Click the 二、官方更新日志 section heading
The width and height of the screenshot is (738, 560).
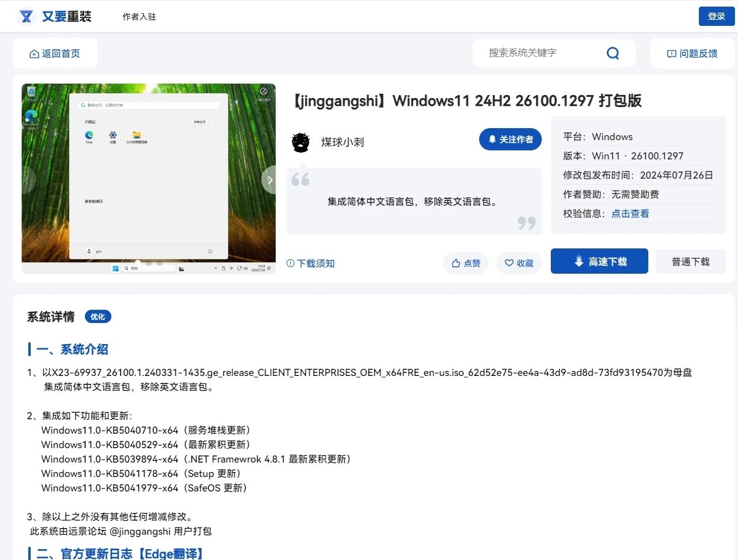[x=120, y=553]
